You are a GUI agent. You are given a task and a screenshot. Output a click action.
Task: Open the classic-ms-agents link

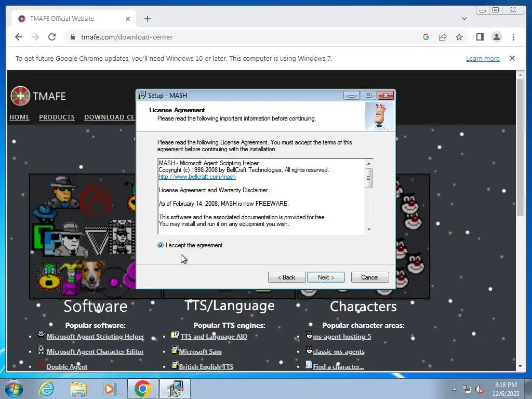pyautogui.click(x=339, y=352)
